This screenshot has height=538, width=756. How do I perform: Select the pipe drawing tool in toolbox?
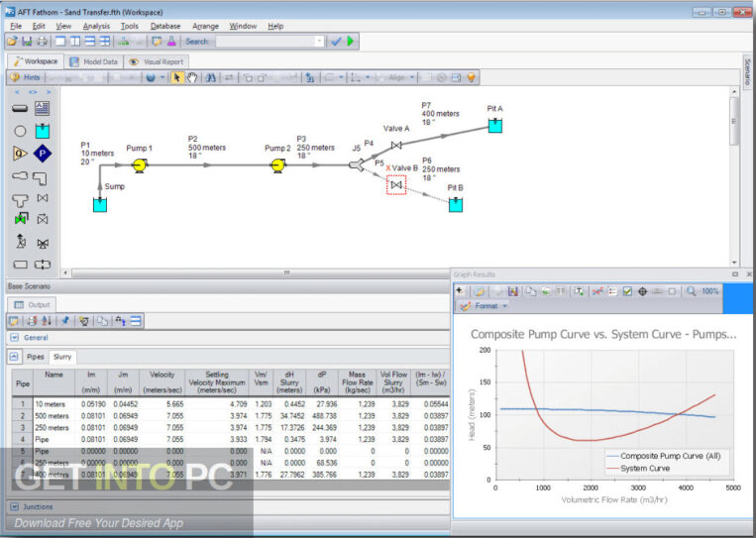tap(20, 108)
